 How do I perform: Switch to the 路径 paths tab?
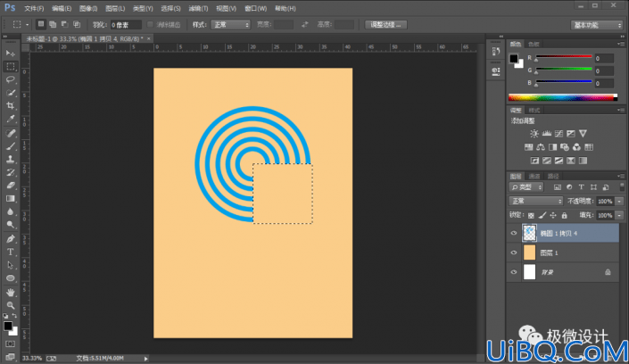(553, 176)
